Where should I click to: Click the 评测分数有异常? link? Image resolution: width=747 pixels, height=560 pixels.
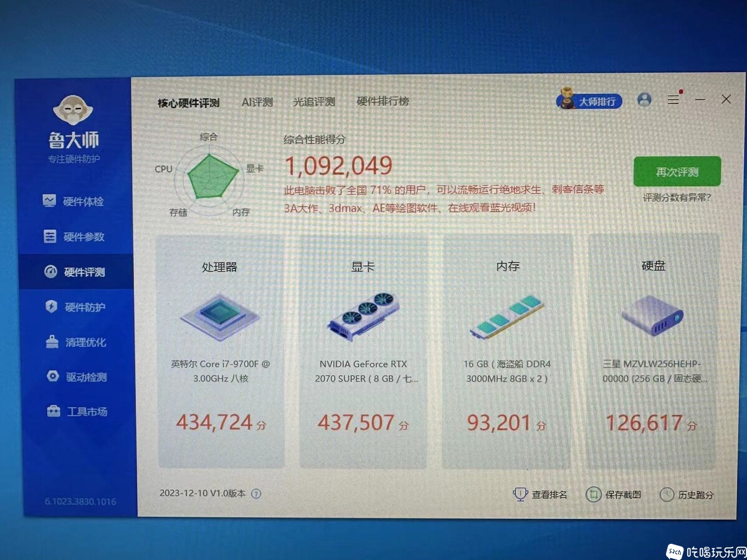coord(677,197)
